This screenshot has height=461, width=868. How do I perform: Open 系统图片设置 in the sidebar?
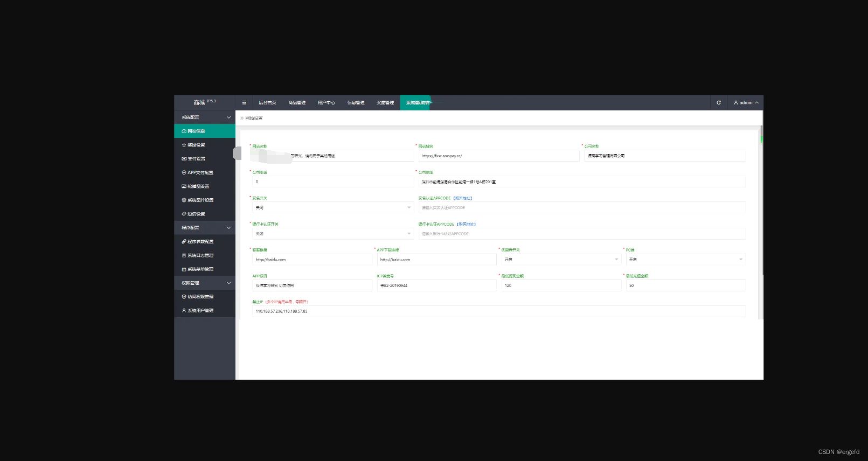coord(200,200)
